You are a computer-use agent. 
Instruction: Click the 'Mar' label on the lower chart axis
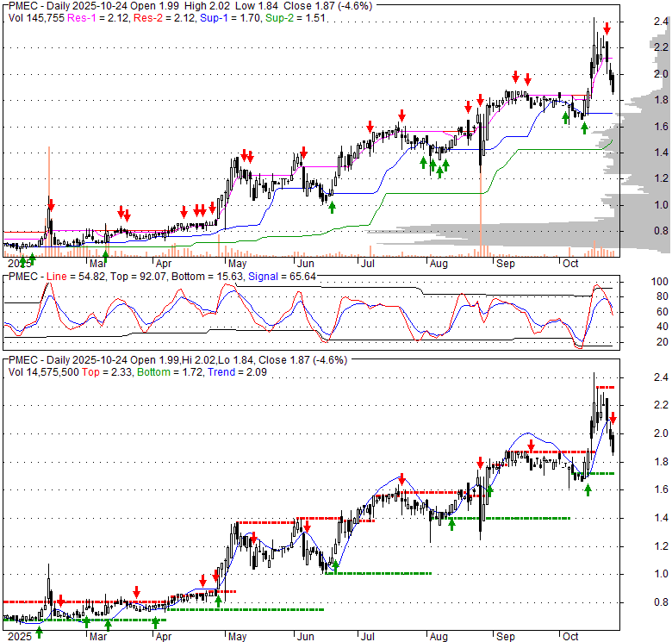[x=98, y=637]
